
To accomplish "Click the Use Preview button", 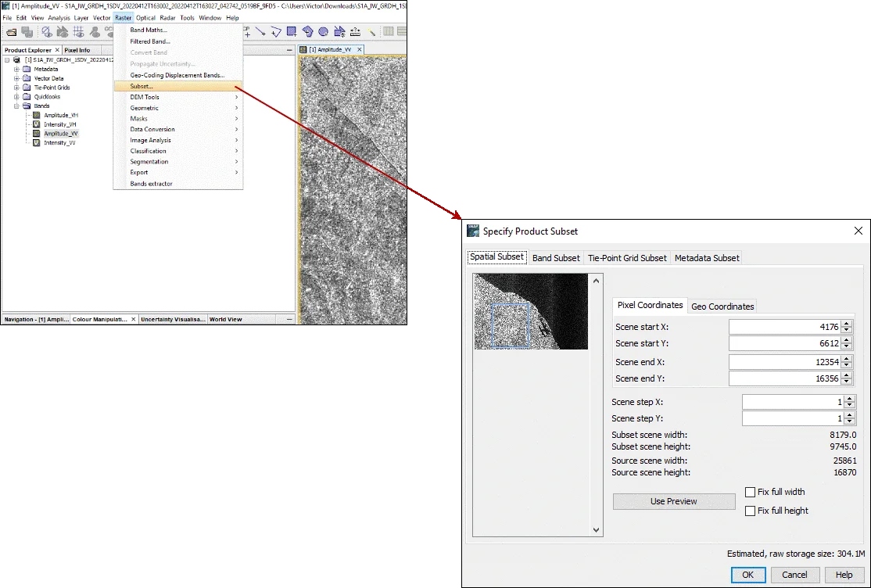I will click(x=673, y=501).
